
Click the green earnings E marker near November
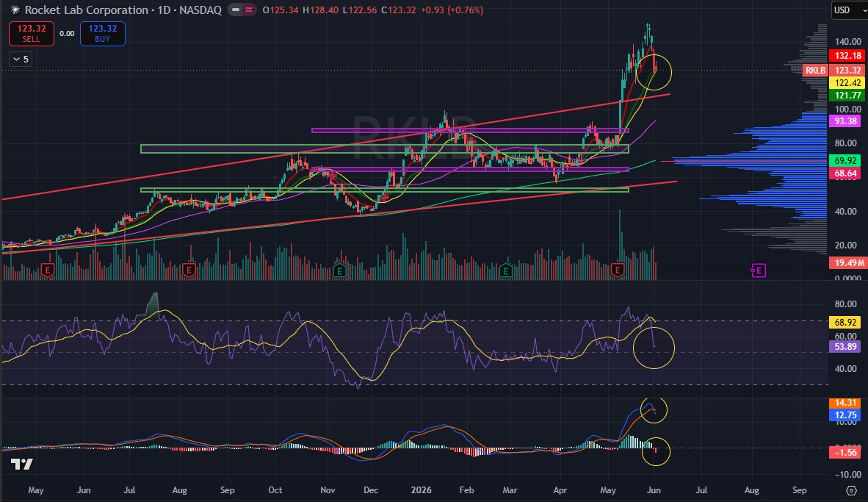click(339, 270)
